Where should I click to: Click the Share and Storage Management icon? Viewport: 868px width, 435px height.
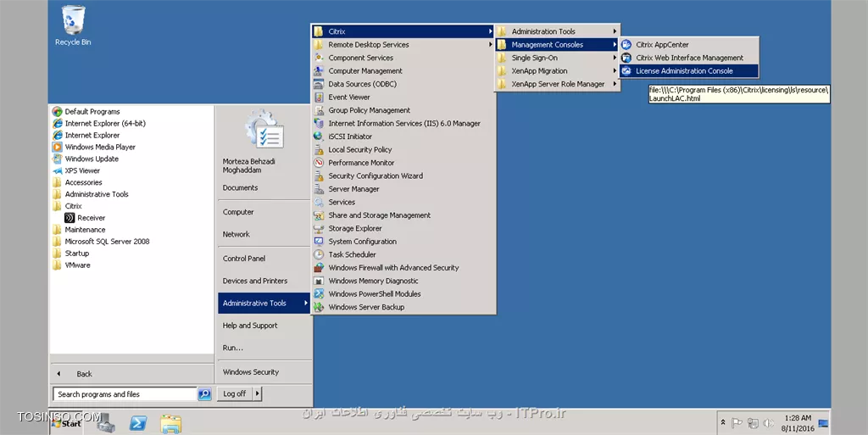click(x=319, y=215)
